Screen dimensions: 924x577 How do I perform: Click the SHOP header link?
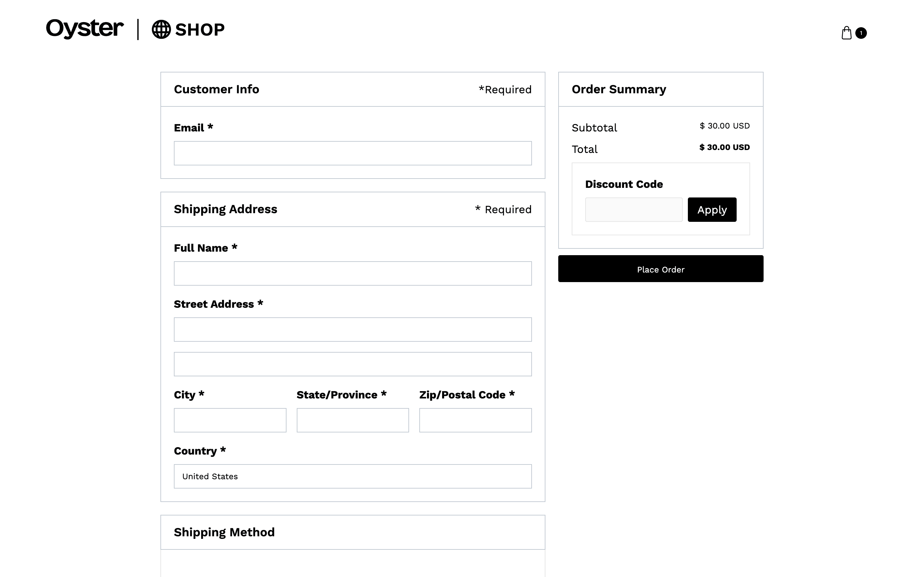click(x=200, y=30)
